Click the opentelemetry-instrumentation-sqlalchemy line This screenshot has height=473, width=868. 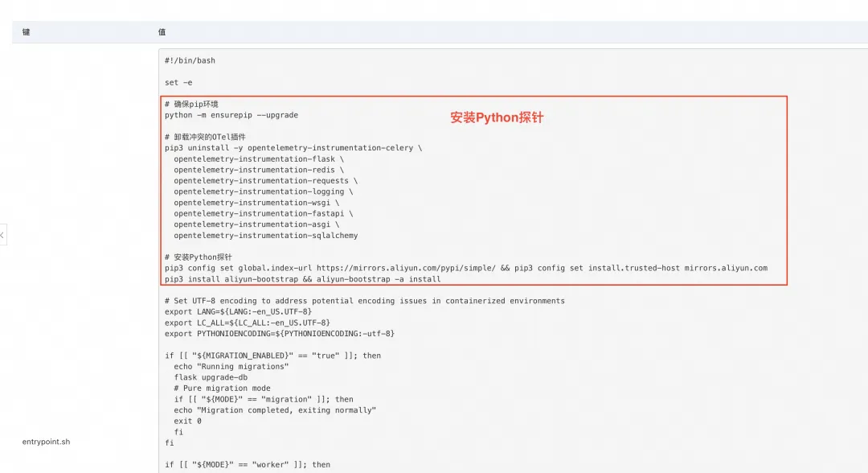266,236
